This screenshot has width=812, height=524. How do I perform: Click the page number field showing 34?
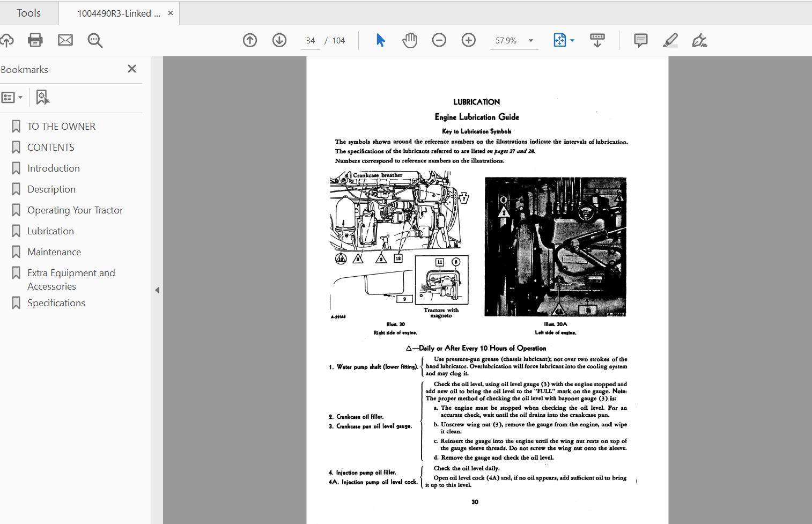tap(311, 41)
